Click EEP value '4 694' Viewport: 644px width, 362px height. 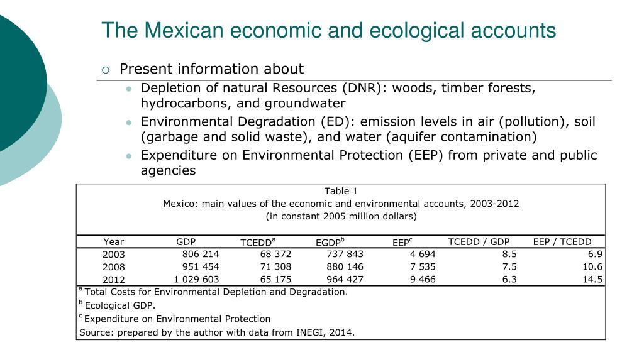coord(423,254)
